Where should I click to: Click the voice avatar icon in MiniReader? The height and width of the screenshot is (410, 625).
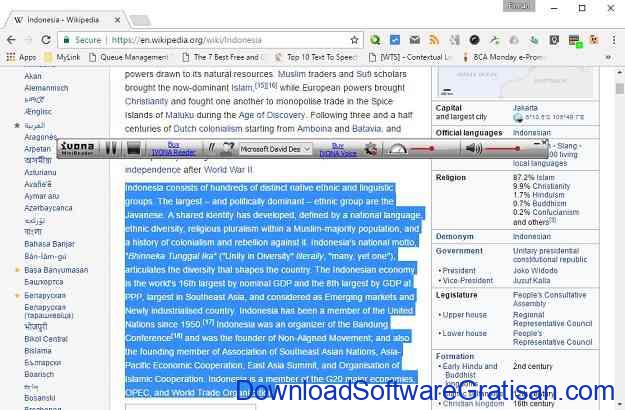[228, 149]
